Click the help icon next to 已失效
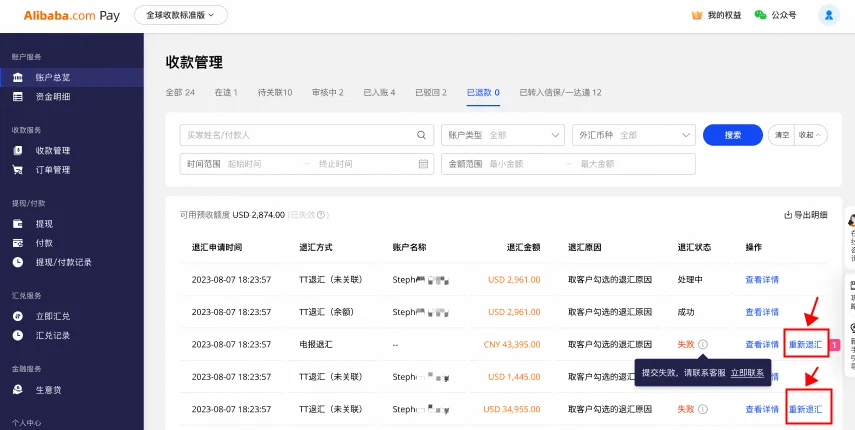Screen dimensions: 855x430 pos(322,215)
